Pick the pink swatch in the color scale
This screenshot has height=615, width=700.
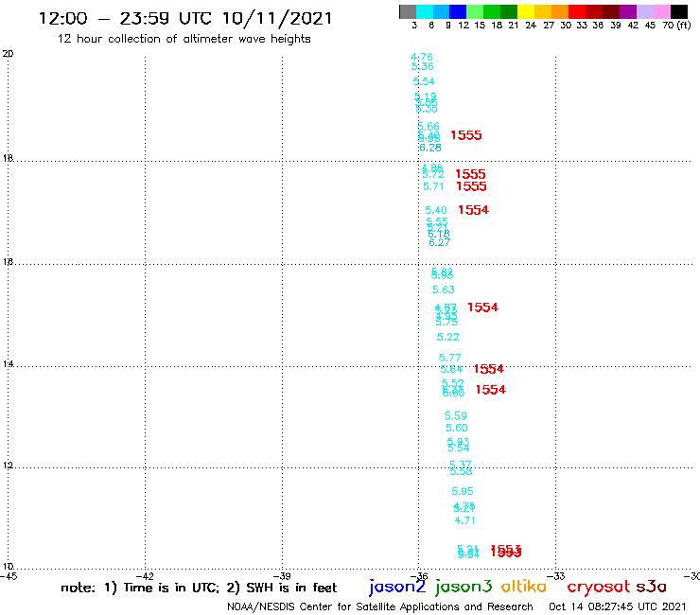661,11
